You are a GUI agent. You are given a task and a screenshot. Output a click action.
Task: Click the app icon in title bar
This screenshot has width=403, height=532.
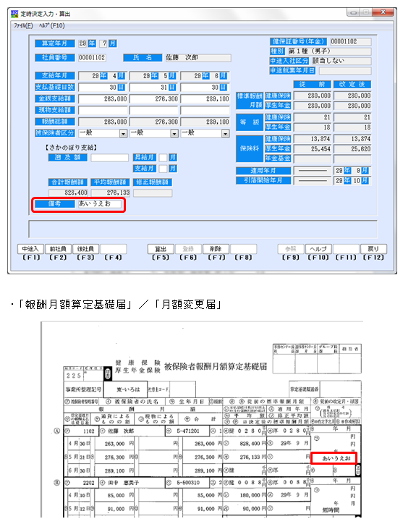click(14, 14)
